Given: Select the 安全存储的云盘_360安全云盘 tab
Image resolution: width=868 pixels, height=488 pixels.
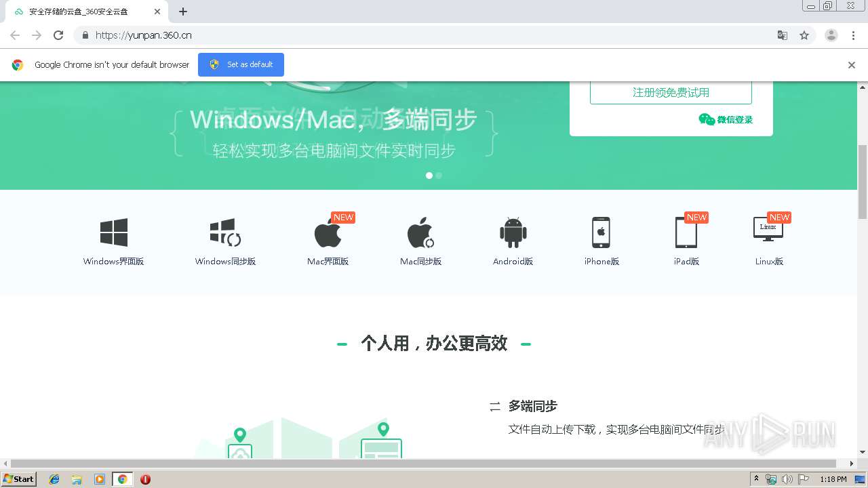Looking at the screenshot, I should coord(85,12).
